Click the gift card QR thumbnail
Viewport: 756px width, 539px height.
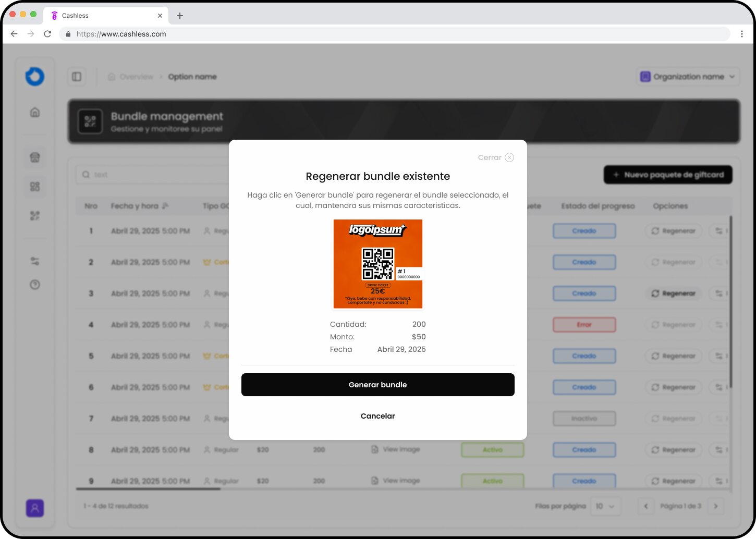coord(378,264)
